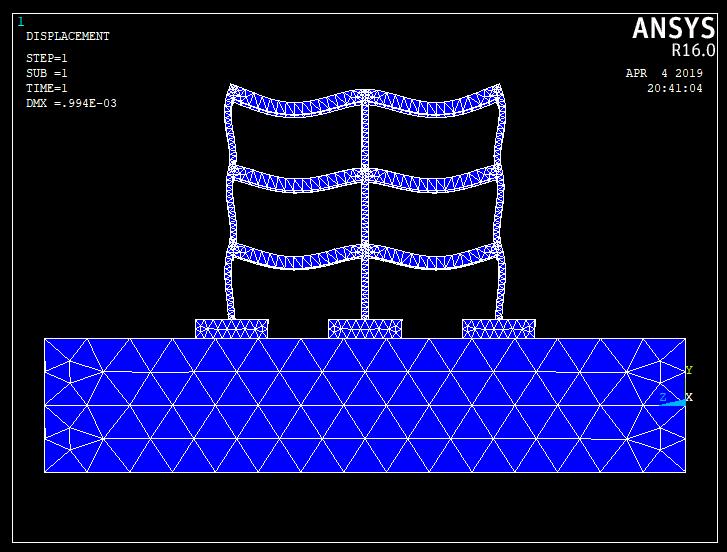
Task: Pick the middle footing block of the frame
Action: [x=365, y=329]
